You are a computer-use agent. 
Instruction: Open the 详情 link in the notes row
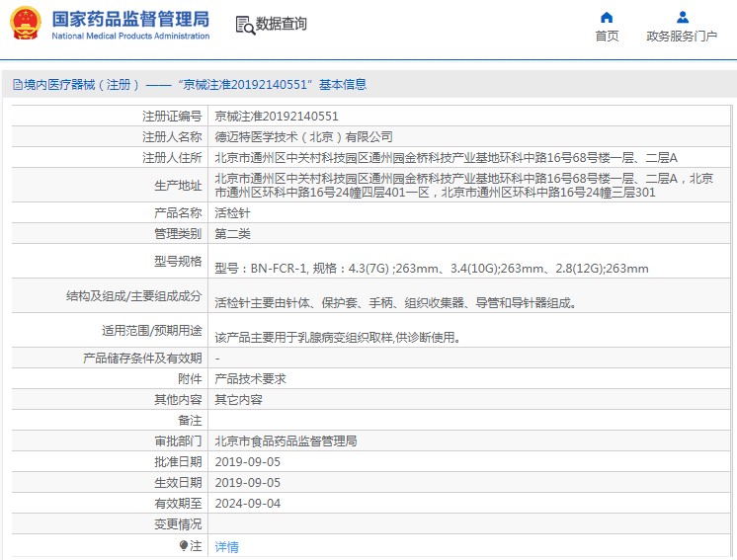[x=226, y=546]
